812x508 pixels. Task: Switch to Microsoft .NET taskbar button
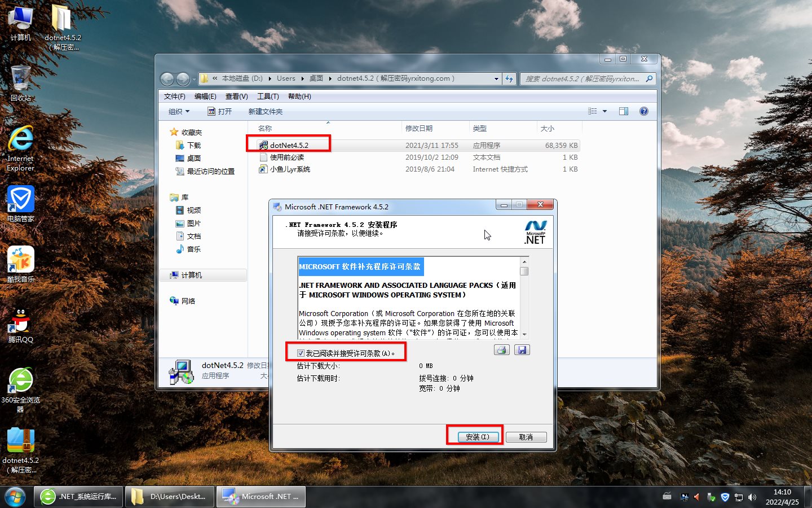point(261,497)
